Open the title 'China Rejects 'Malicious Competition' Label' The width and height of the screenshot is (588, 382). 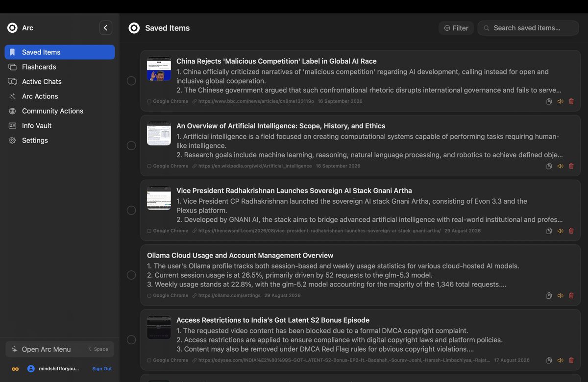click(x=276, y=61)
